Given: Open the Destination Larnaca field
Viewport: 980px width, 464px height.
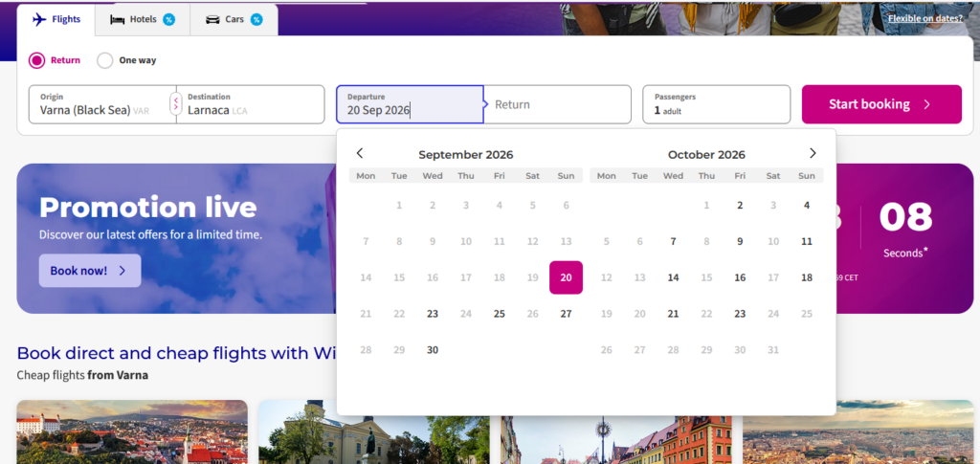Looking at the screenshot, I should pos(251,104).
